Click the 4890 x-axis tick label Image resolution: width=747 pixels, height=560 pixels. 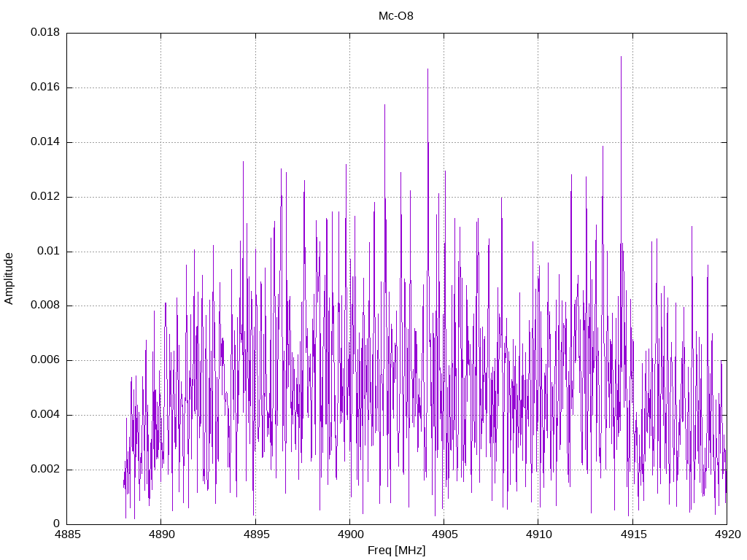(162, 534)
